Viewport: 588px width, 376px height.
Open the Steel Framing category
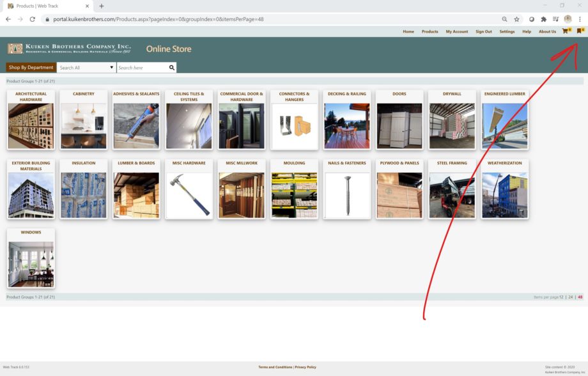pyautogui.click(x=453, y=189)
